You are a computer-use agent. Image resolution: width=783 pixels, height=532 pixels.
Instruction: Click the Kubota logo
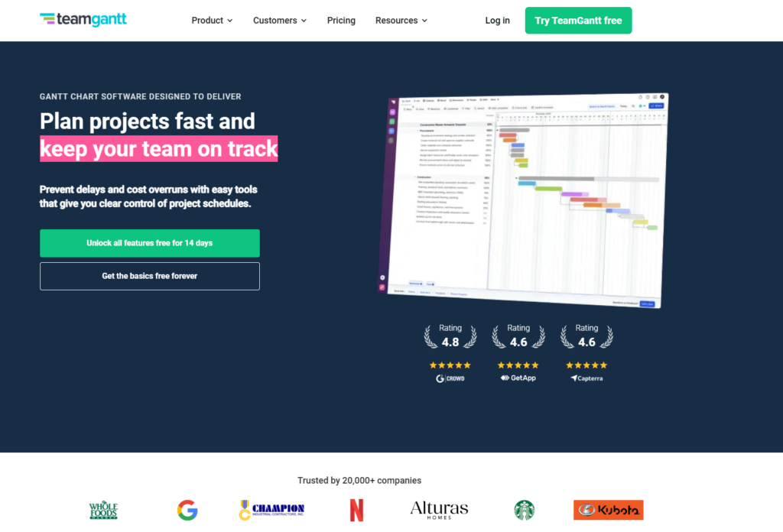pyautogui.click(x=608, y=510)
